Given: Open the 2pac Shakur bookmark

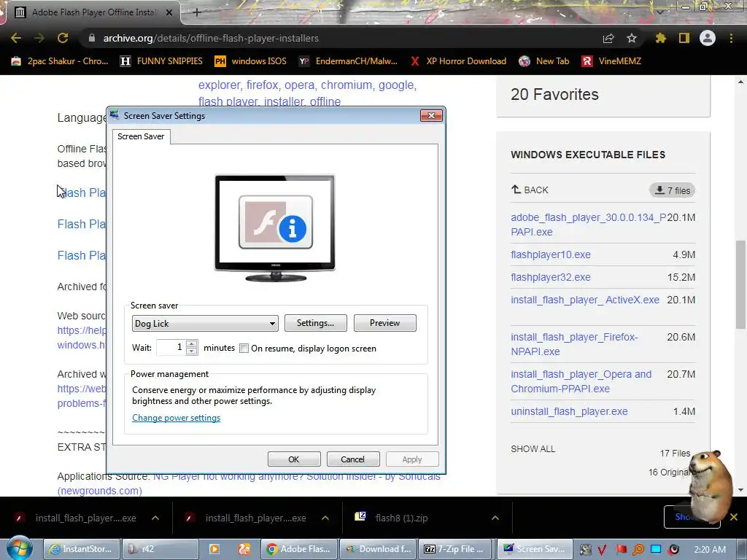Looking at the screenshot, I should coord(60,61).
